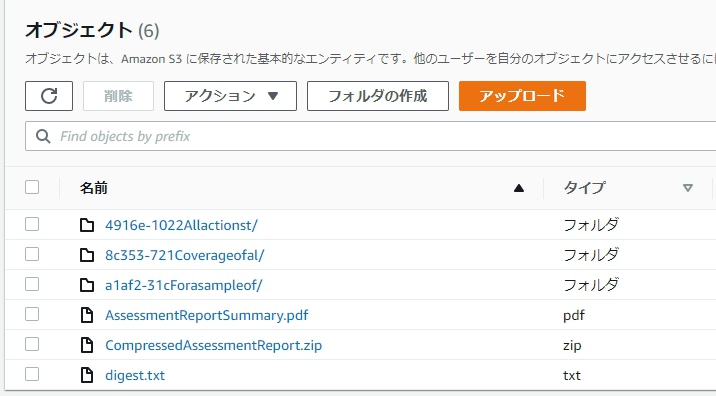716x396 pixels.
Task: Click the refresh objects icon button
Action: coord(49,96)
